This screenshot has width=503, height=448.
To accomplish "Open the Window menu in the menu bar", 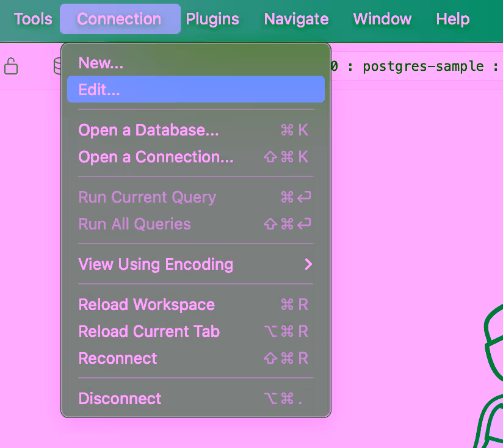I will [x=383, y=19].
